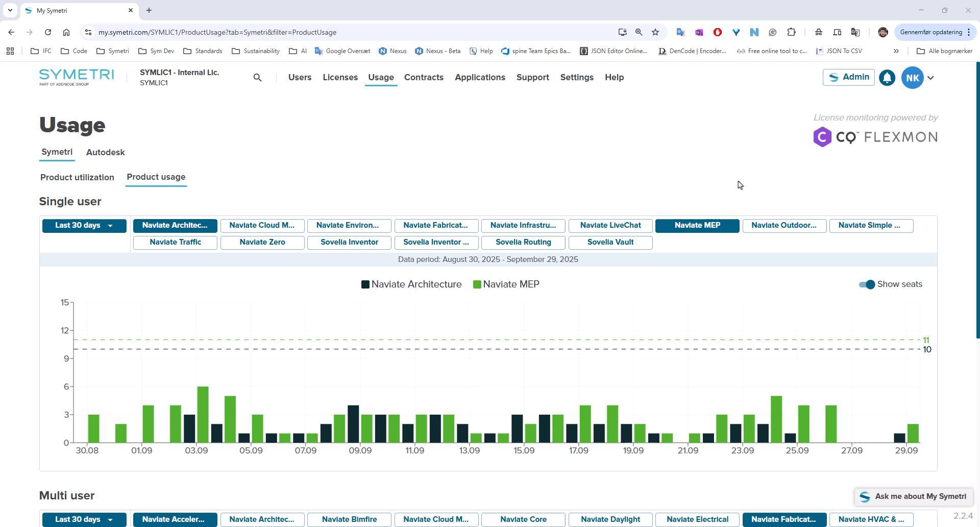Image resolution: width=980 pixels, height=527 pixels.
Task: Open Alle bogmærker folder
Action: 944,51
